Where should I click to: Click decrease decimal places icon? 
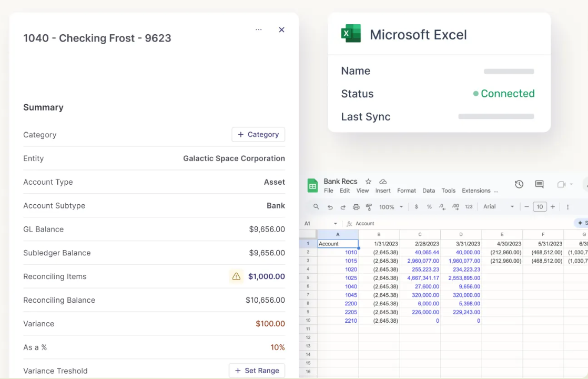[x=442, y=207]
